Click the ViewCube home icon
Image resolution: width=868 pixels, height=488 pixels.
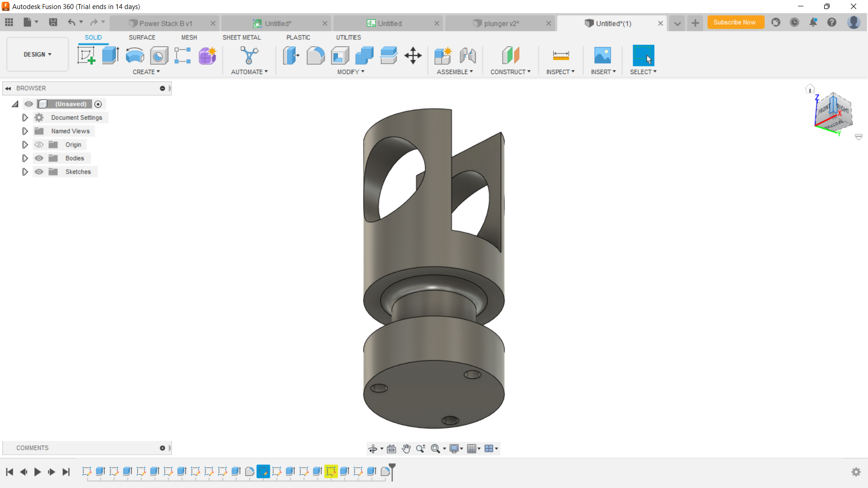(x=810, y=89)
